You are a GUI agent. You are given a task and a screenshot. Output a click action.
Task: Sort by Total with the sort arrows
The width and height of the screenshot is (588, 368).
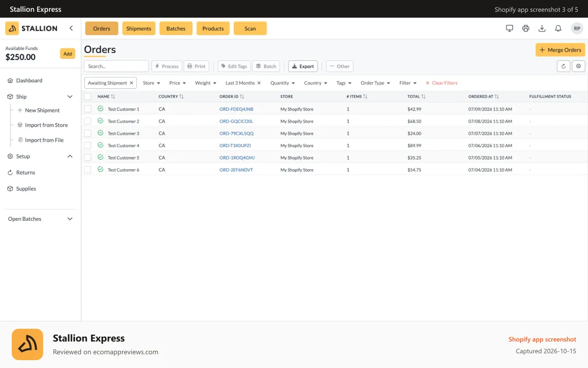coord(423,97)
